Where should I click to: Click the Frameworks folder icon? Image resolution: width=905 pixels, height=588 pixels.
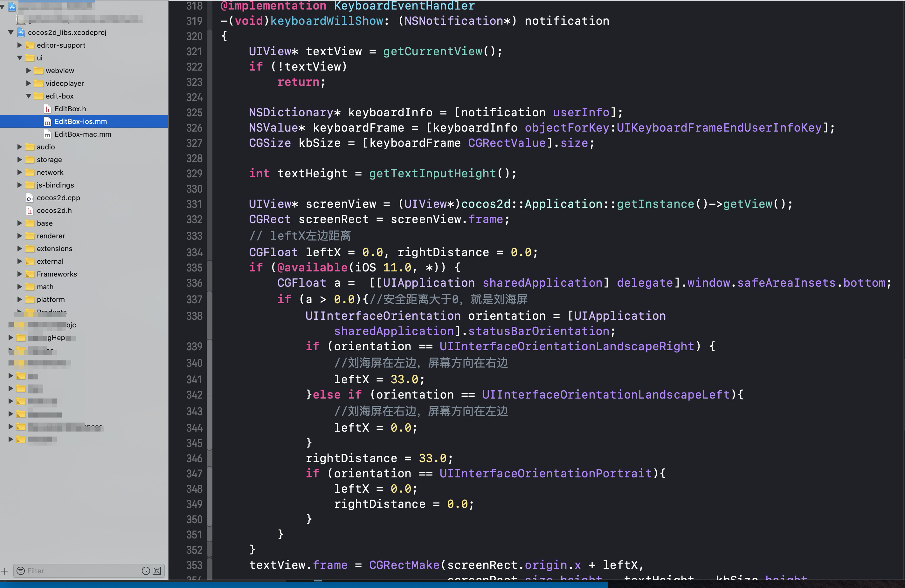pos(30,274)
